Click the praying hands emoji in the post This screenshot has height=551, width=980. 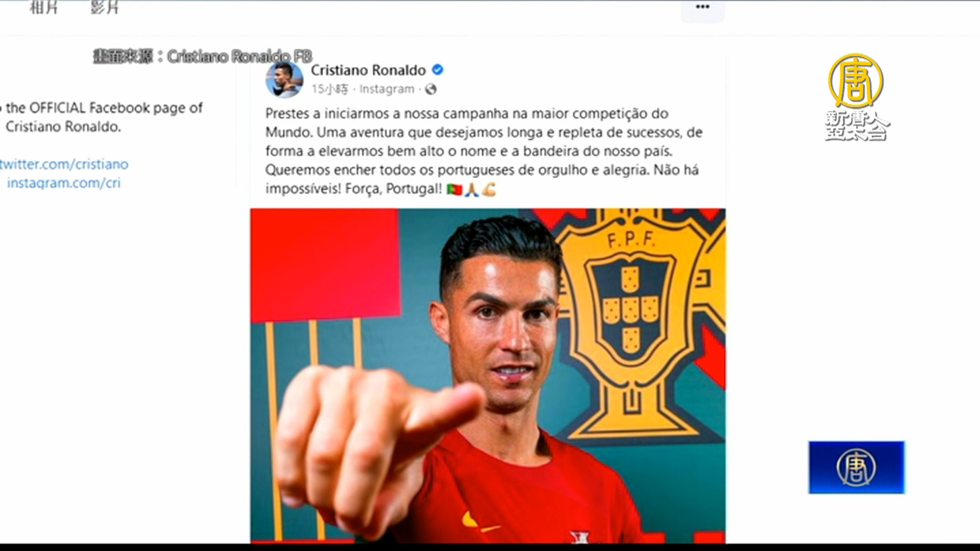(472, 189)
